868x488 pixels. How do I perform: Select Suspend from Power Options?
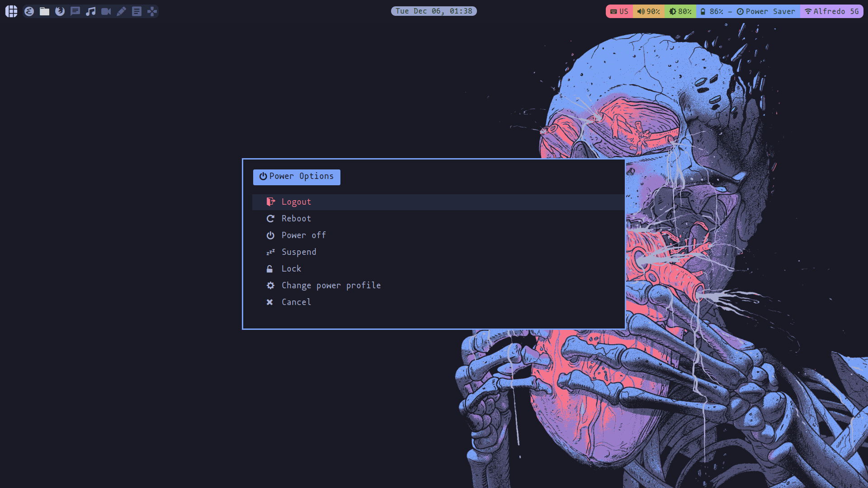coord(299,251)
